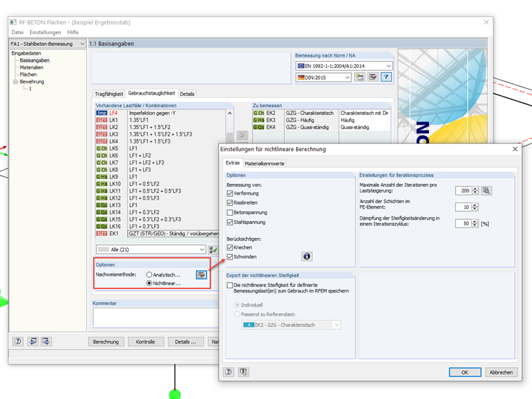This screenshot has height=399, width=532.
Task: Select load combination LK7 in the list
Action: 160,162
